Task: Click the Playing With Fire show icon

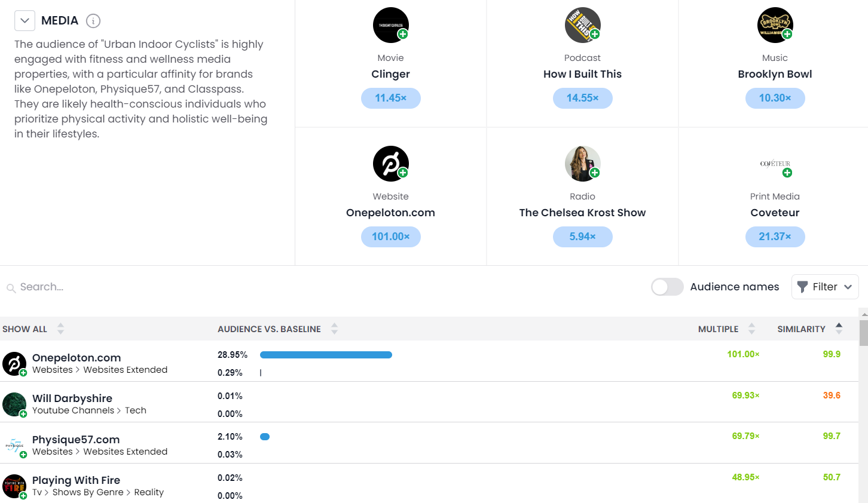Action: coord(14,486)
